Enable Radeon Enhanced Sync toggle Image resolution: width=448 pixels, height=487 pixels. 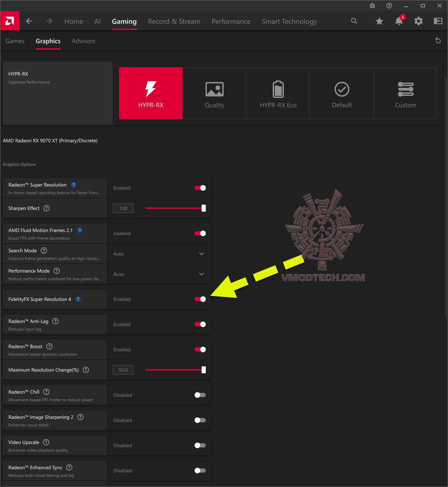200,471
